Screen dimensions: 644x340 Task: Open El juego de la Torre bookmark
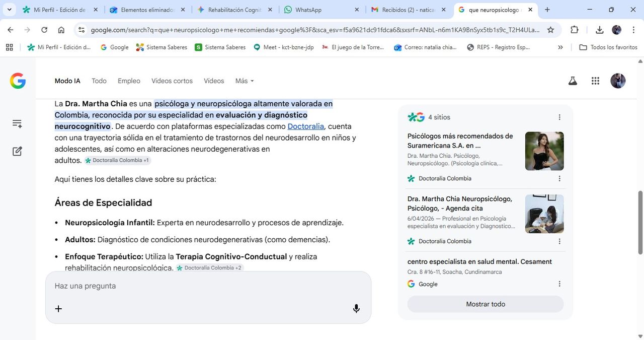[353, 47]
